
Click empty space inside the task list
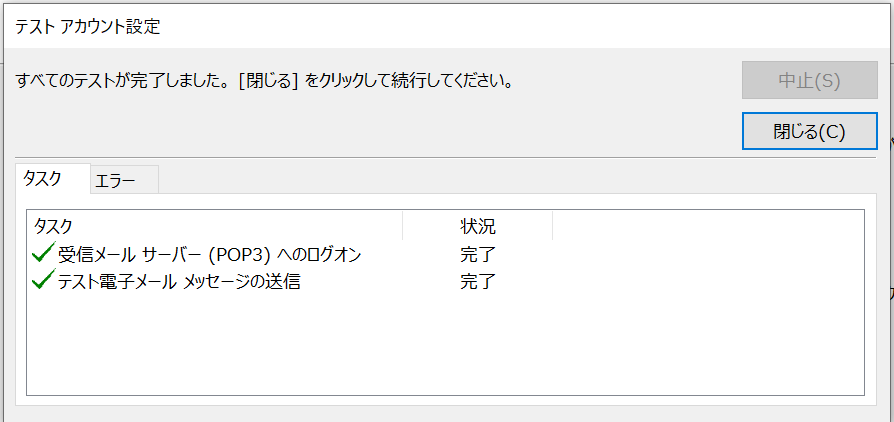tap(445, 344)
